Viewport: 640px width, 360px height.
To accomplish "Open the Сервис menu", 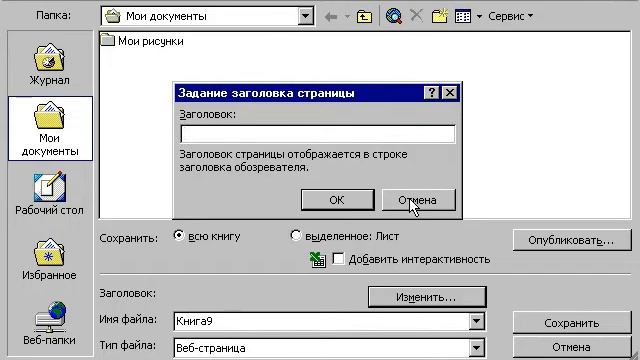I will (511, 16).
